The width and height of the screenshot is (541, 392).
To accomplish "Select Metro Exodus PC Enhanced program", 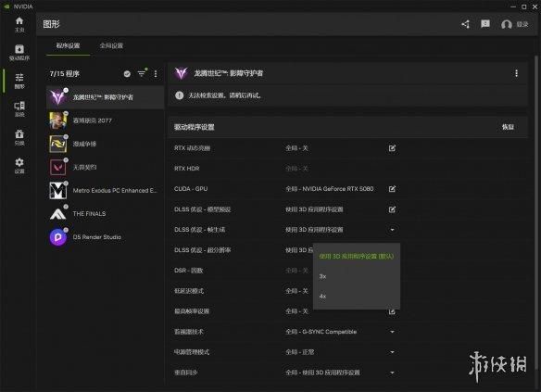I will click(106, 191).
